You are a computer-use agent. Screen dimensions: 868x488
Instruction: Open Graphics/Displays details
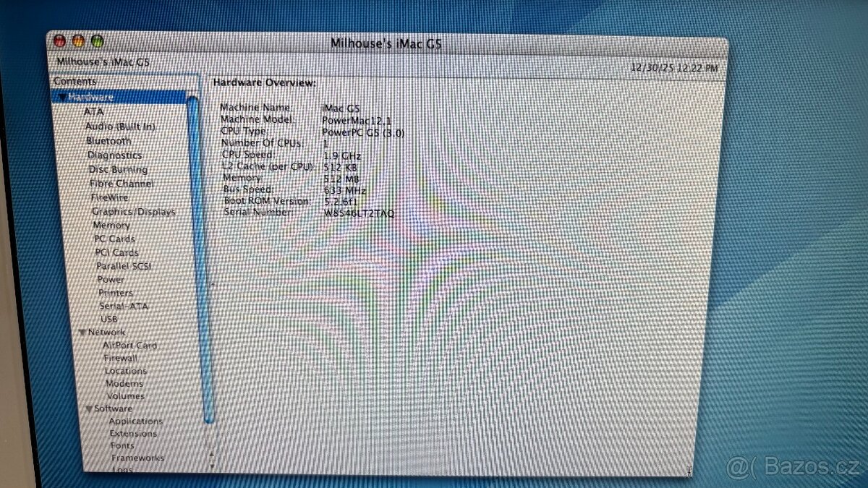(132, 211)
